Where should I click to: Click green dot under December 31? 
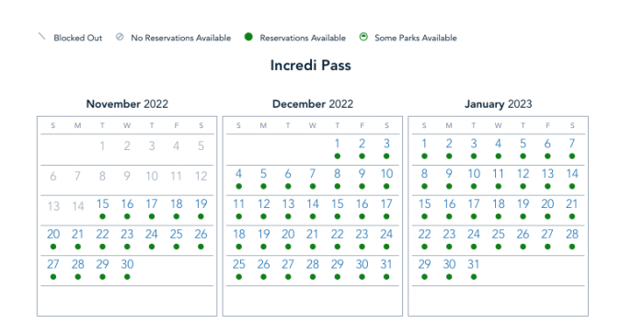pyautogui.click(x=386, y=277)
